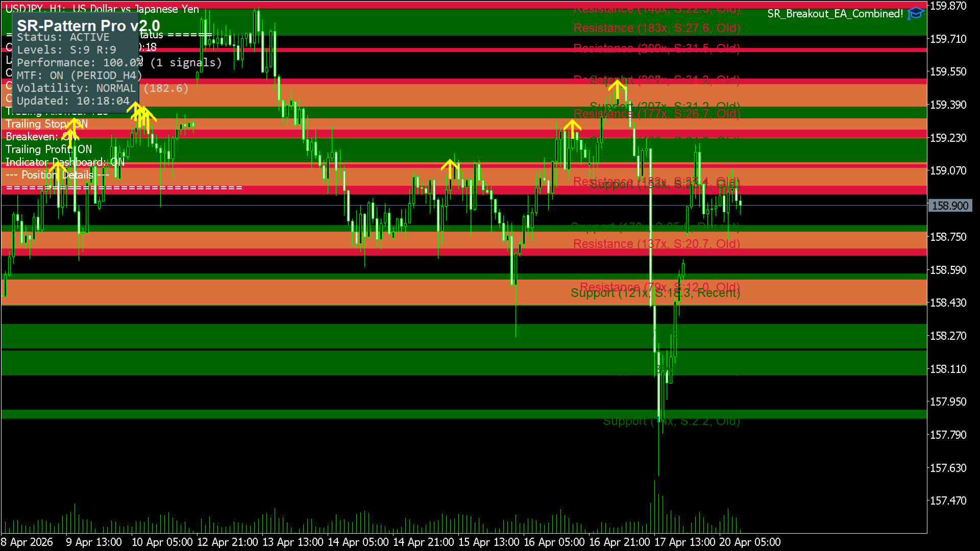Select the Support (121x, S:18.3, Recent) label
The width and height of the screenshot is (980, 551).
point(655,293)
